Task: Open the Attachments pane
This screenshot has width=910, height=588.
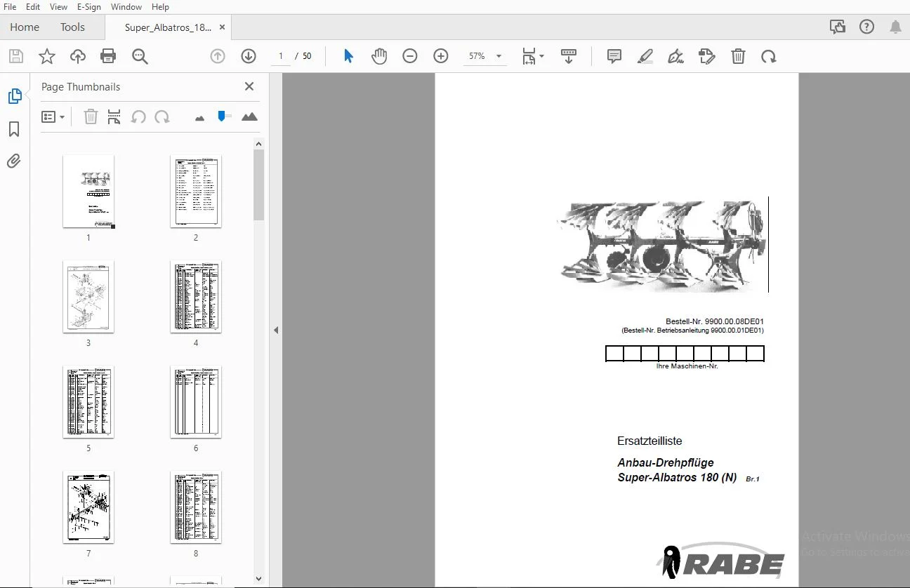Action: 14,161
